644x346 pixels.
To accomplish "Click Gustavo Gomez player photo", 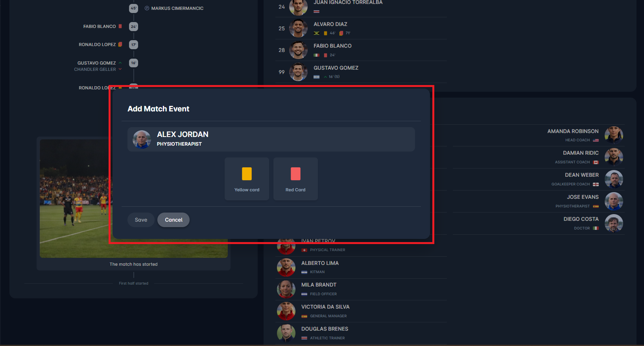I will (x=298, y=72).
